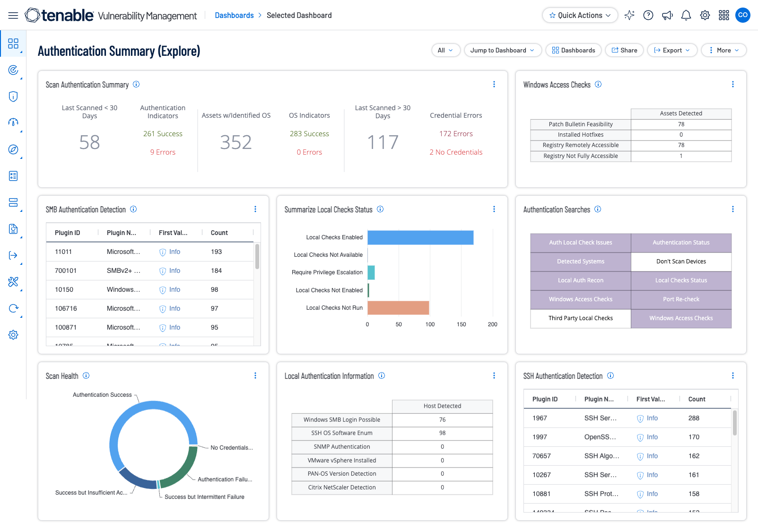Open the hamburger navigation menu
Image resolution: width=758 pixels, height=532 pixels.
pos(13,15)
